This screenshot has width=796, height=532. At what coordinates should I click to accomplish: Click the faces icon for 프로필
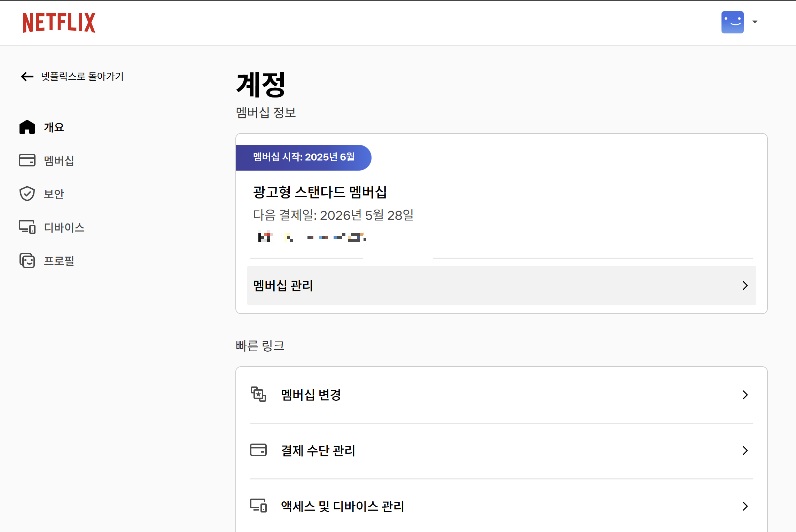tap(27, 260)
